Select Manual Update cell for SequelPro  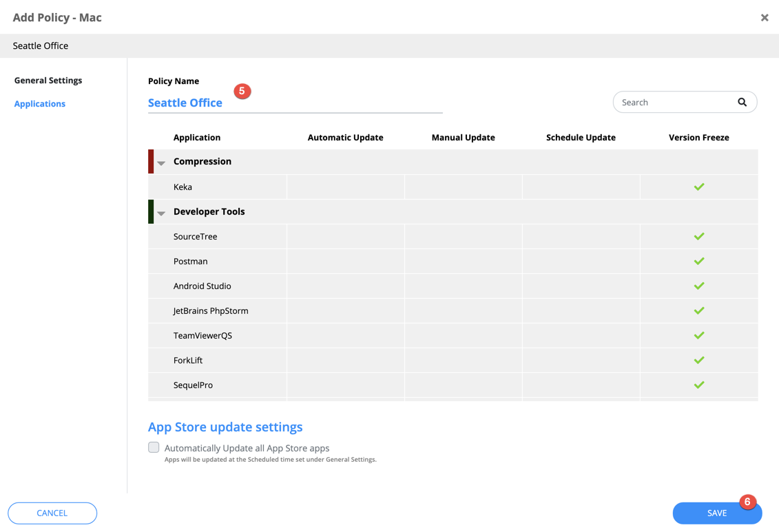[x=464, y=385]
